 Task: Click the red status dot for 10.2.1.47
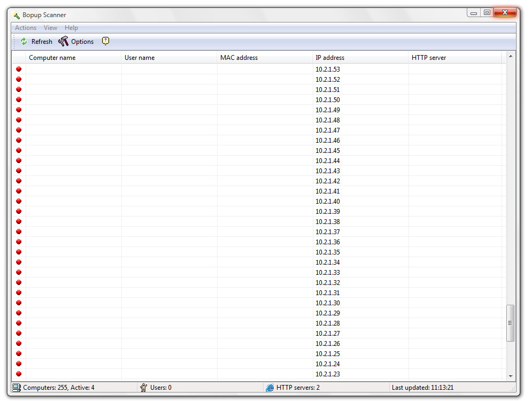pos(19,130)
